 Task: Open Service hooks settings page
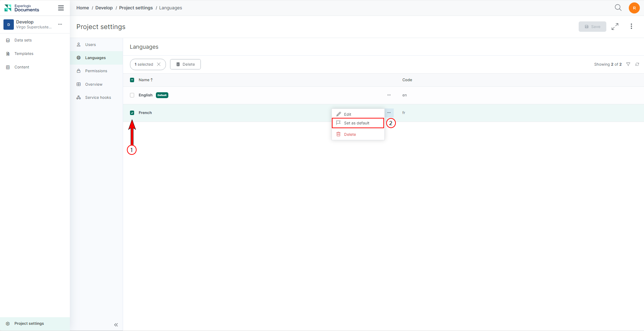pos(98,98)
